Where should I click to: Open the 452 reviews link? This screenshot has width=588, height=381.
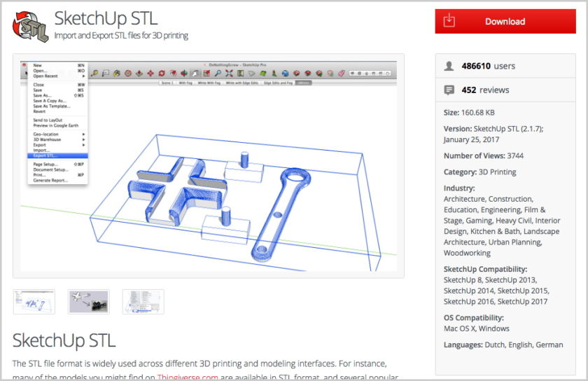[485, 90]
